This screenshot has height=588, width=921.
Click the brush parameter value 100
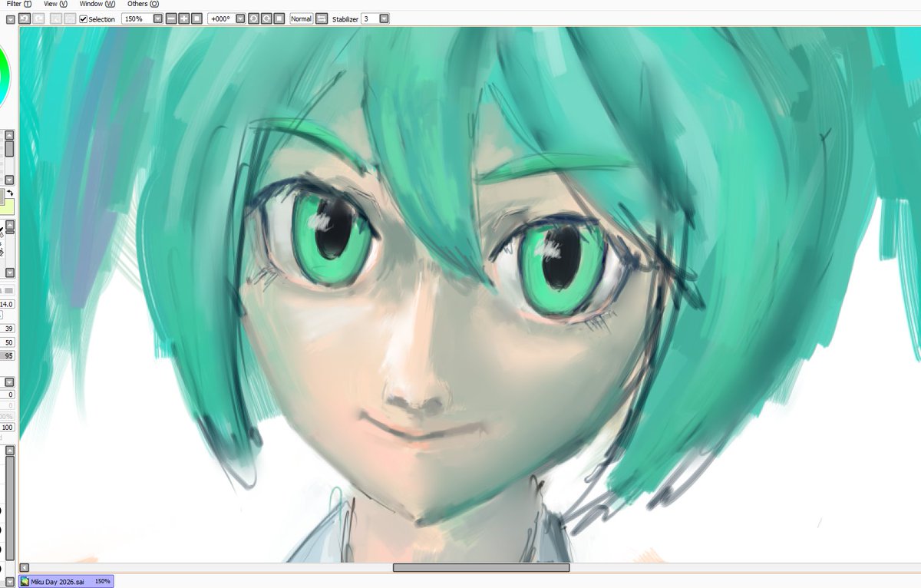pyautogui.click(x=8, y=427)
